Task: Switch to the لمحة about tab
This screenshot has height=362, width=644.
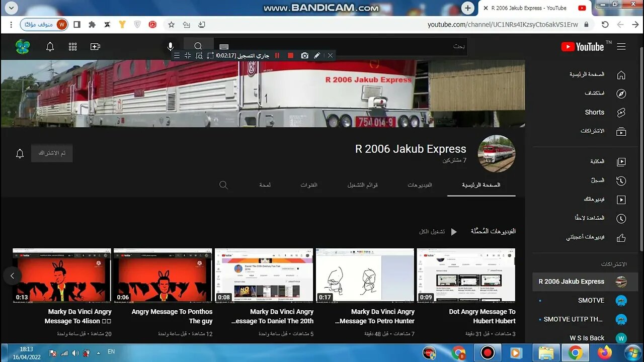Action: tap(265, 185)
